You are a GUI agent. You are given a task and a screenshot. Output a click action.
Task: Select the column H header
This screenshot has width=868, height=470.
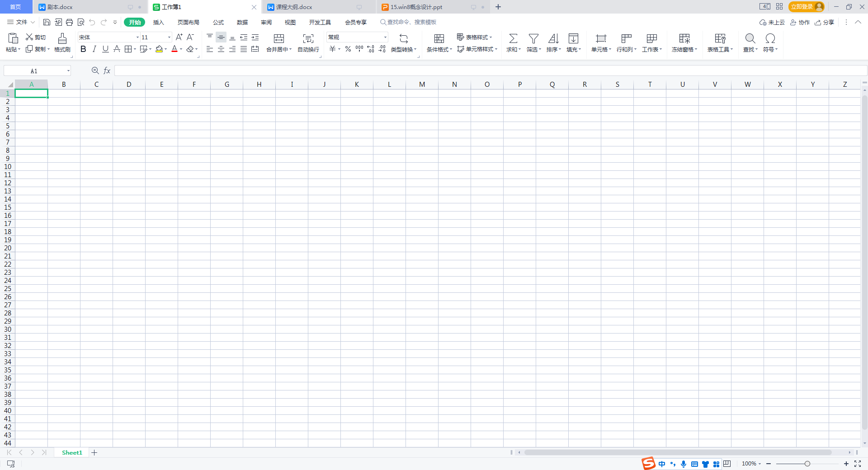(259, 85)
